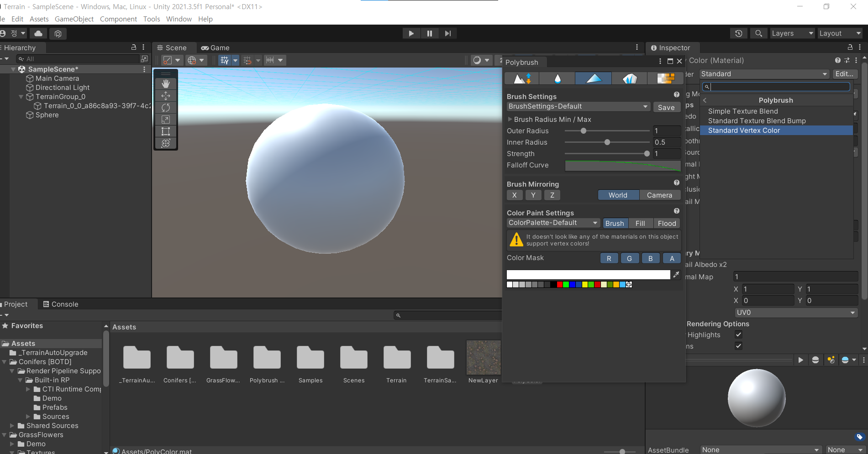Open Brush Mirroring help icon

click(x=677, y=183)
